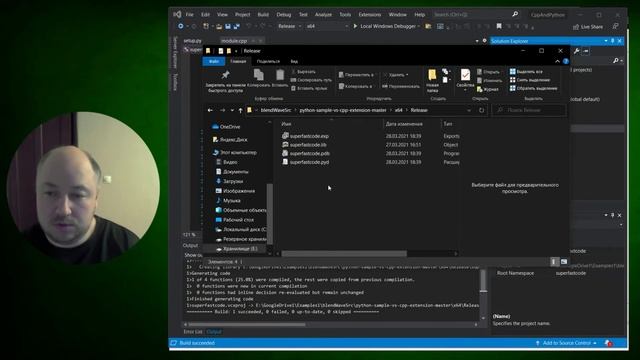Switch to Error List tab in Visual Studio
The height and width of the screenshot is (360, 640).
[x=193, y=332]
